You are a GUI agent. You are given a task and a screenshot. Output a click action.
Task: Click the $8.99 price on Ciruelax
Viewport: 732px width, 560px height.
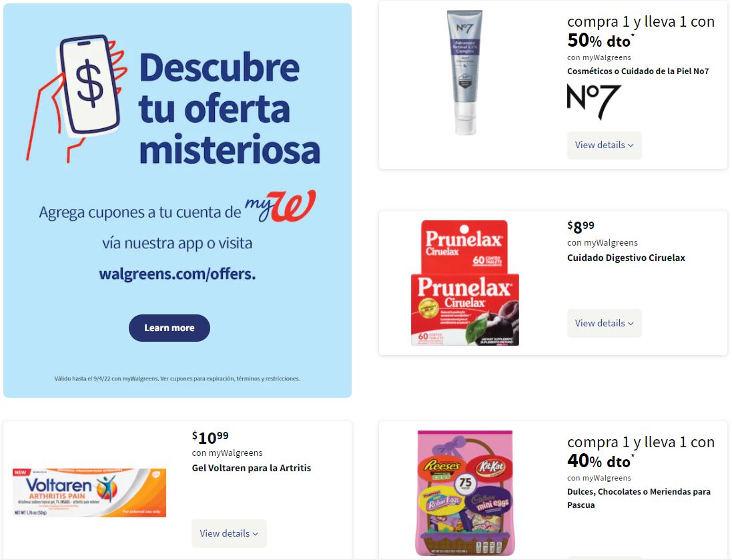(x=581, y=227)
